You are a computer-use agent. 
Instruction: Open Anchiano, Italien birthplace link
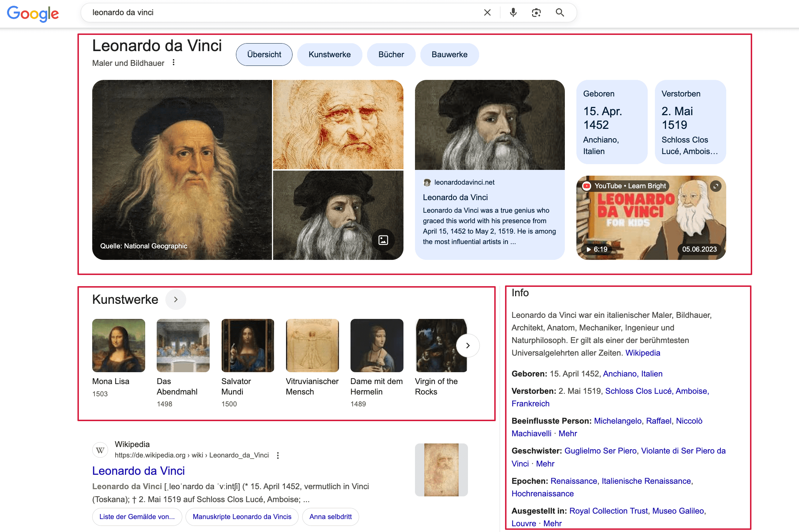click(633, 374)
